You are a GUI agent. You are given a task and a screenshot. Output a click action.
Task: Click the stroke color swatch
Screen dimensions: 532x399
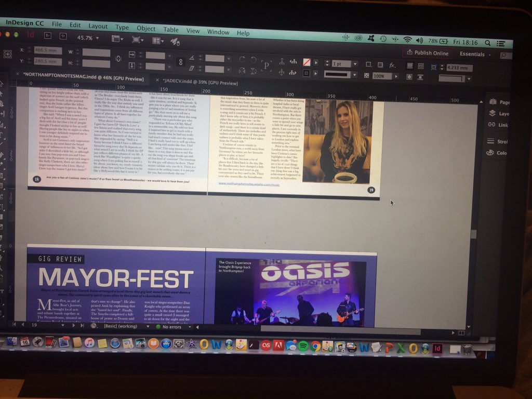[307, 73]
